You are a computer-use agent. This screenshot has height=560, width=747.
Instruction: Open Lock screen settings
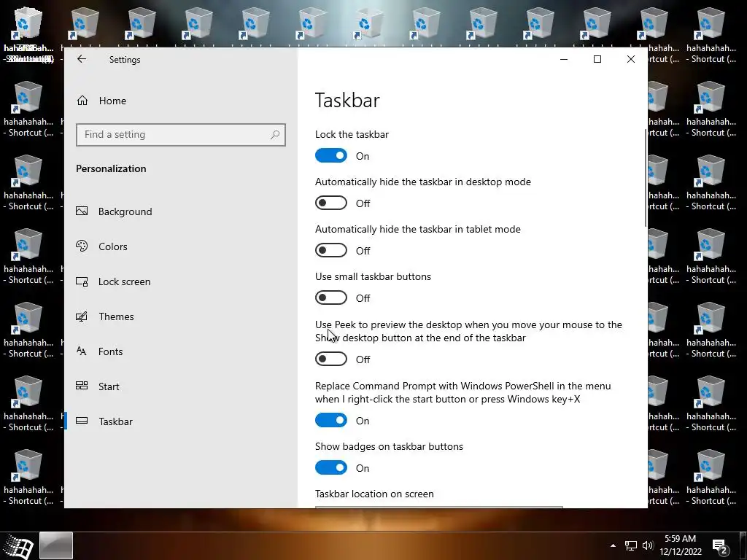(x=124, y=282)
